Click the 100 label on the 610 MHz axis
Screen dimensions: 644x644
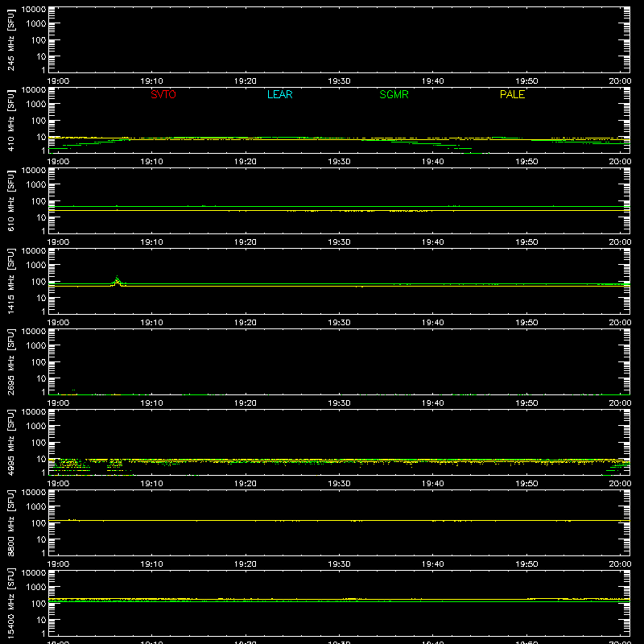(x=39, y=201)
